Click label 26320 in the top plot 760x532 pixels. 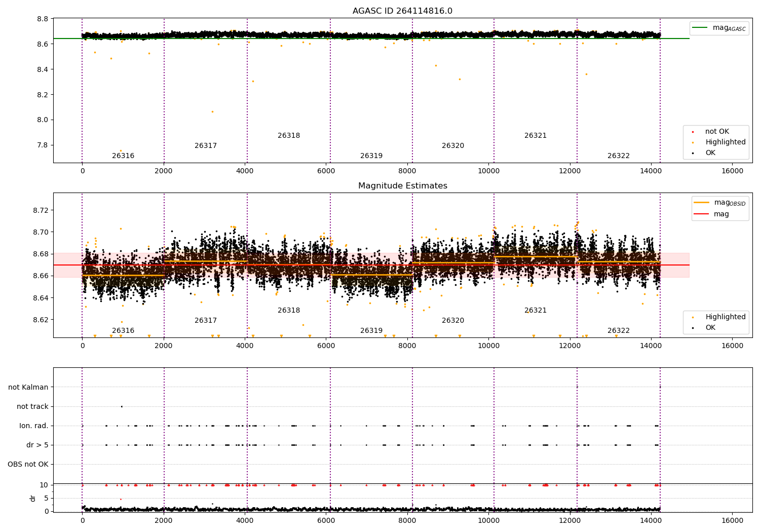tap(453, 146)
